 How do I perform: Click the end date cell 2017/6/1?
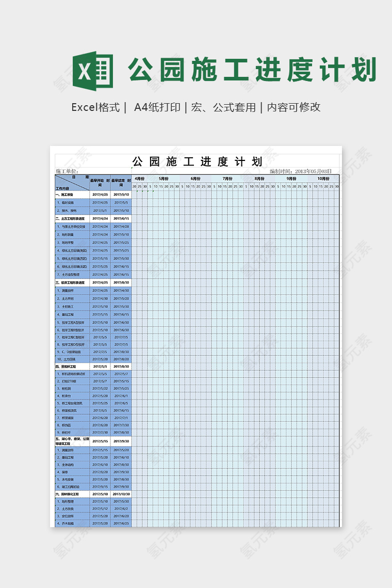point(121,396)
